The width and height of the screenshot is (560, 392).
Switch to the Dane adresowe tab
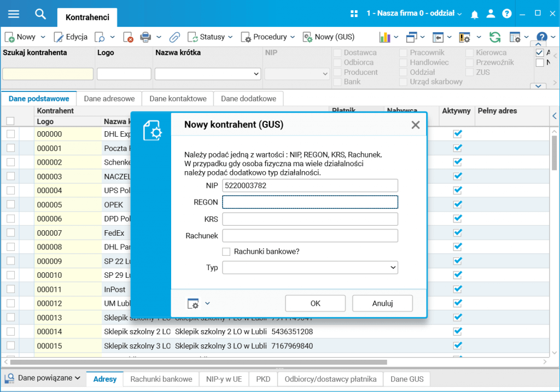[109, 98]
